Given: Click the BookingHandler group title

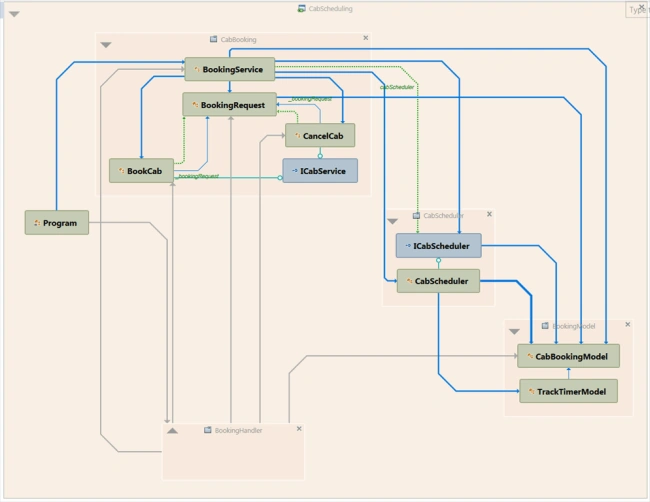Looking at the screenshot, I should click(x=238, y=430).
